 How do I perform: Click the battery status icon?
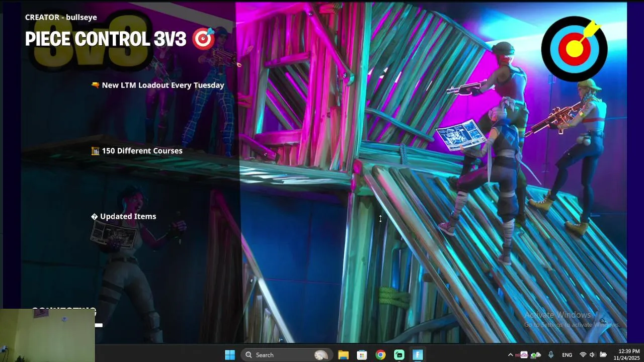[603, 355]
